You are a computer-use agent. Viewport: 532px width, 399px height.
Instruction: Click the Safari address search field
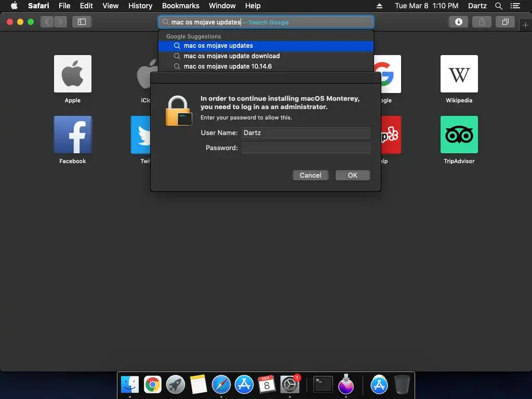click(x=266, y=22)
